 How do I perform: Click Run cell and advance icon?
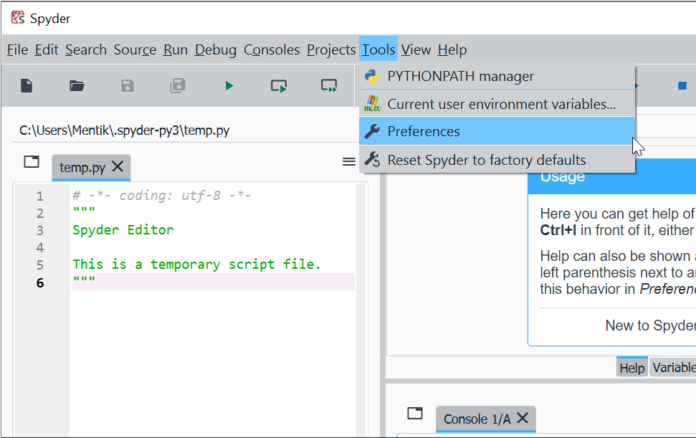[329, 86]
